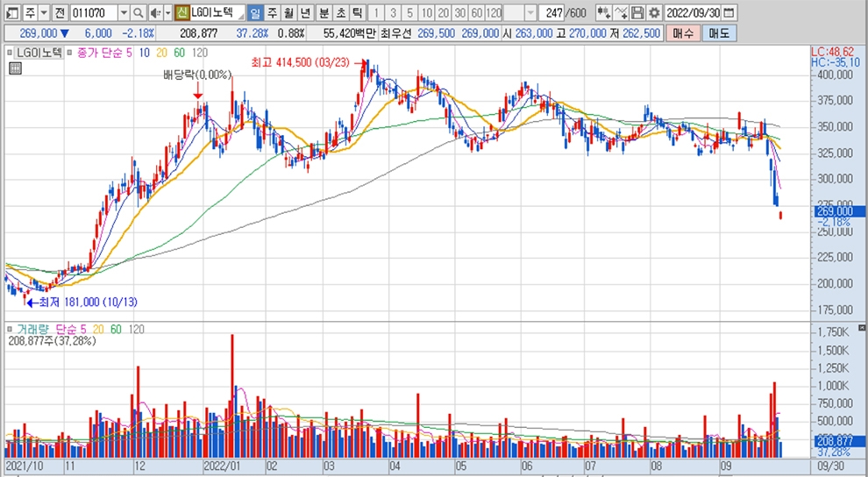
Task: Select the 10 interval button
Action: [426, 12]
